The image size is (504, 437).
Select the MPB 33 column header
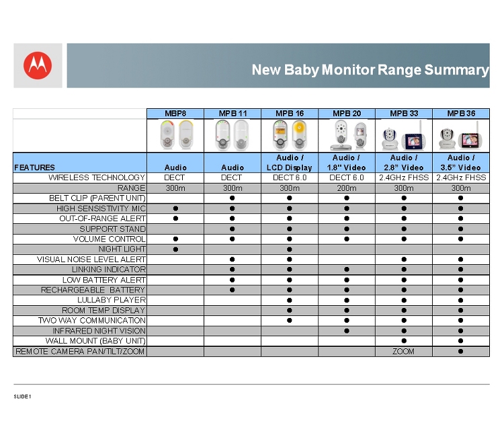click(x=404, y=114)
